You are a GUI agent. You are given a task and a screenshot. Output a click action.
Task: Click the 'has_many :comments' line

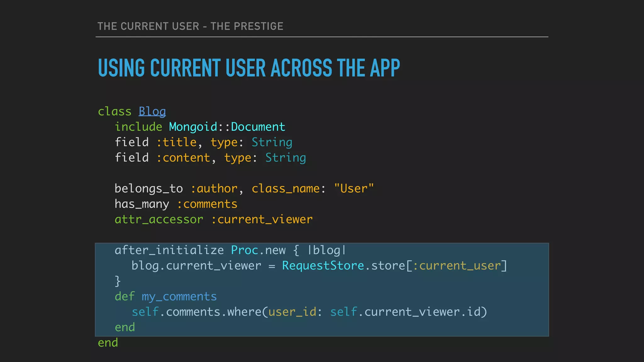[x=176, y=204]
